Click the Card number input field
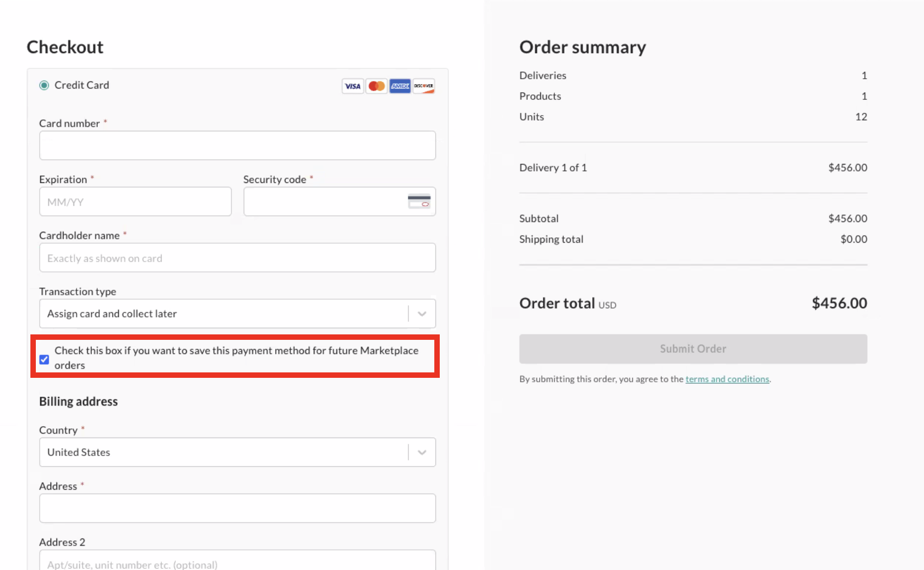The width and height of the screenshot is (924, 570). click(x=237, y=145)
